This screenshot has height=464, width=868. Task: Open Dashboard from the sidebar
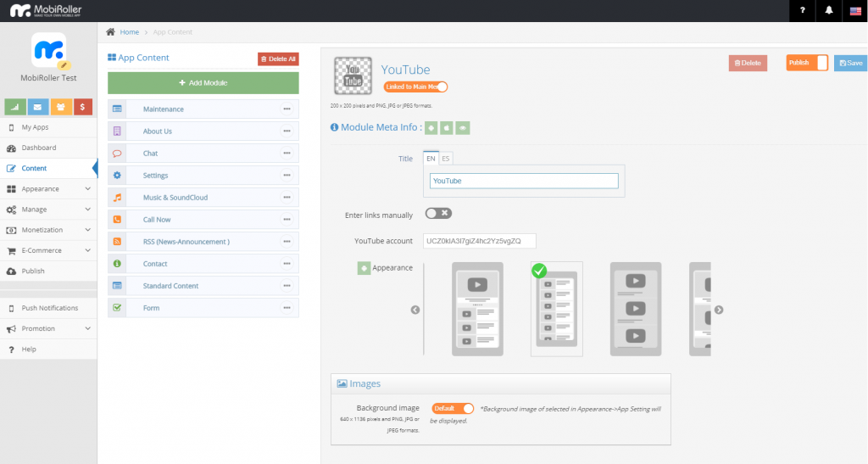tap(39, 148)
